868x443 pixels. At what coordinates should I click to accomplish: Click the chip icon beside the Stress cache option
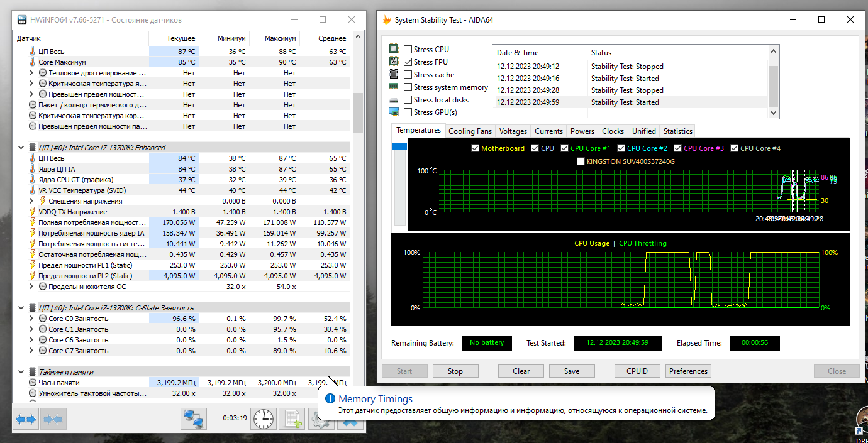pos(394,74)
